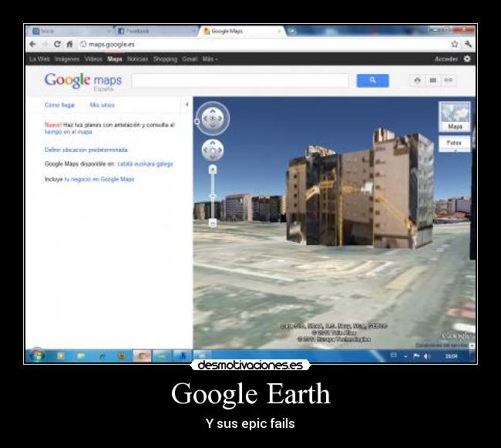This screenshot has height=448, width=501.
Task: Click the blue search magnifier button
Action: click(372, 80)
